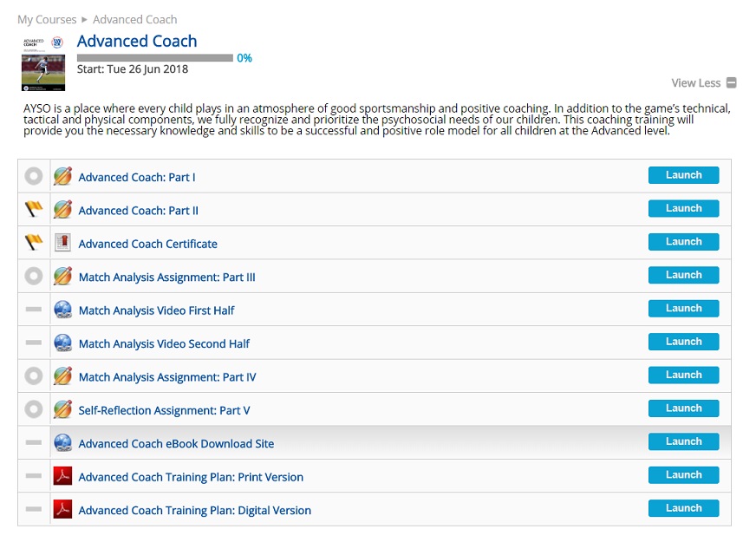756x542 pixels.
Task: Select Advanced Coach in the breadcrumb trail
Action: coord(134,18)
